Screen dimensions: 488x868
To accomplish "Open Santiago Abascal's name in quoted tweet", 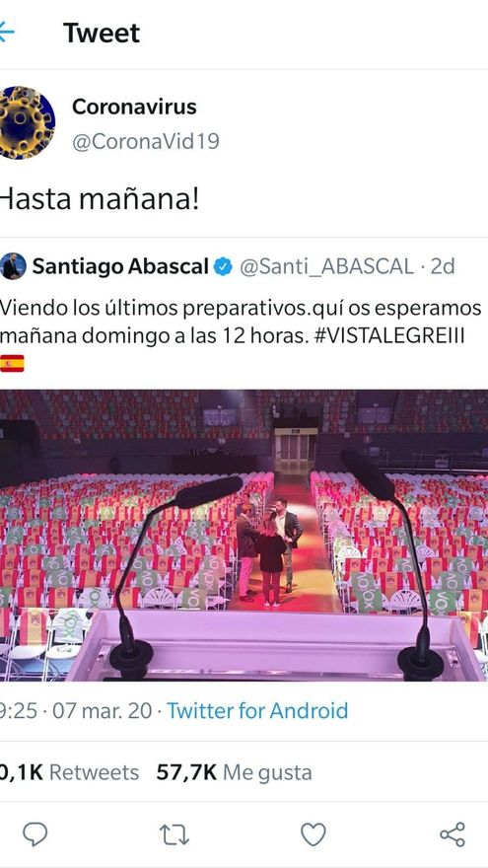I will click(x=120, y=267).
